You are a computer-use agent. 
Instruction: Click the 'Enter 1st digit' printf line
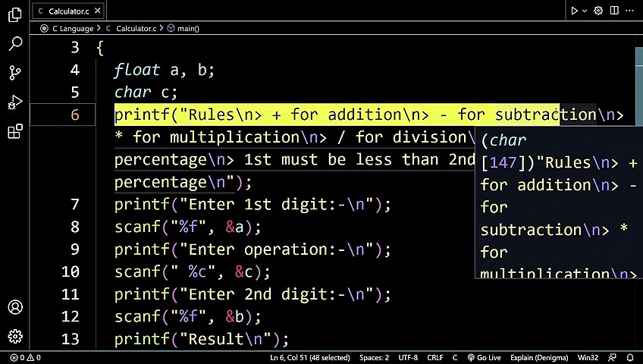tap(252, 204)
